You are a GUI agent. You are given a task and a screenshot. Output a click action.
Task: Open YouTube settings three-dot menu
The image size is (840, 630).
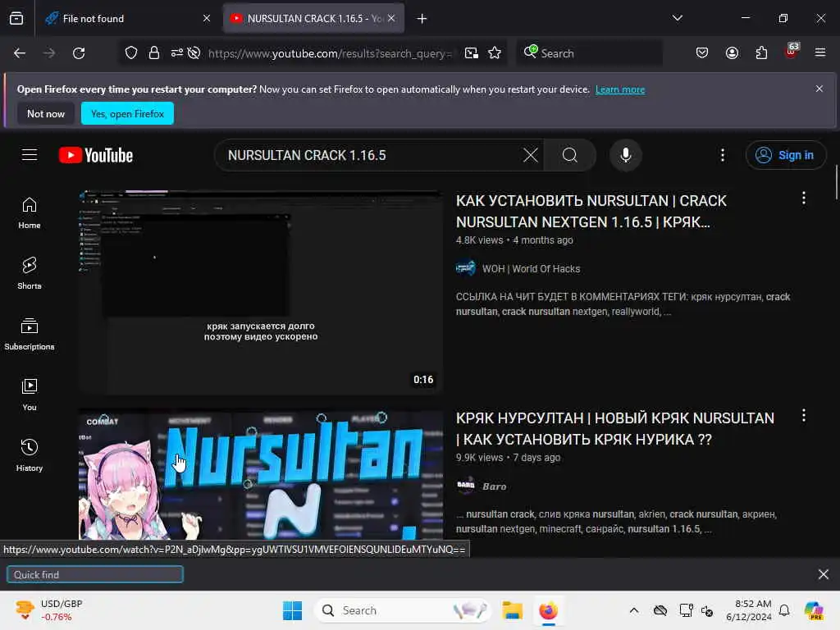point(723,155)
